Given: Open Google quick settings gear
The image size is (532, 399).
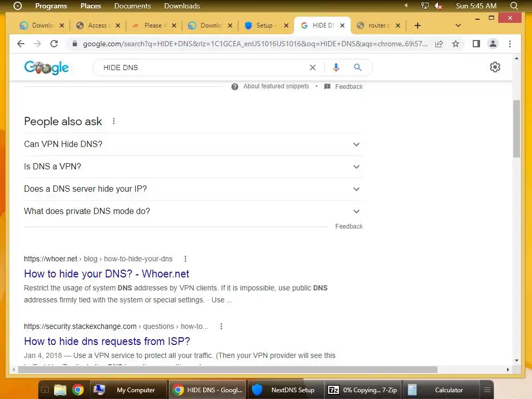Looking at the screenshot, I should coord(495,67).
